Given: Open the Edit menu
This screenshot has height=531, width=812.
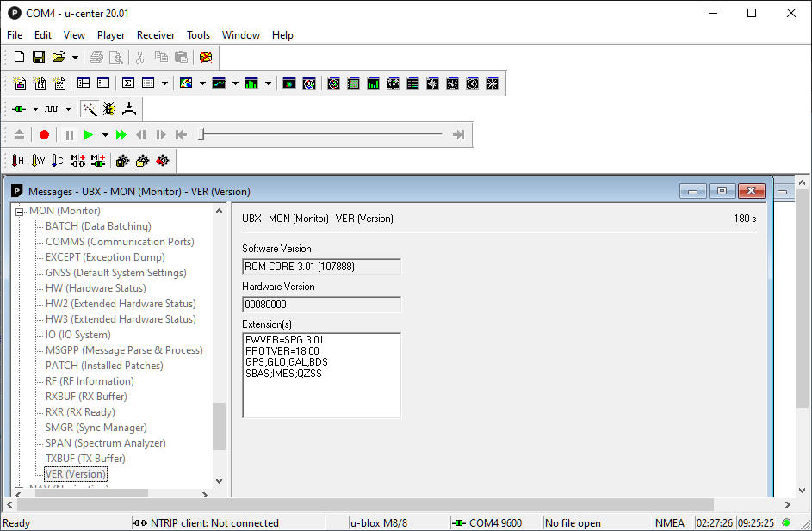Looking at the screenshot, I should (42, 35).
